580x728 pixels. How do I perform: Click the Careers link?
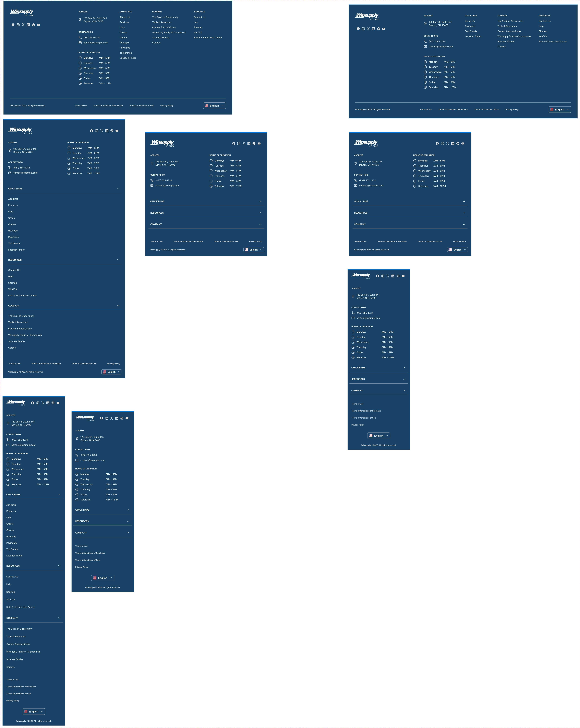156,43
